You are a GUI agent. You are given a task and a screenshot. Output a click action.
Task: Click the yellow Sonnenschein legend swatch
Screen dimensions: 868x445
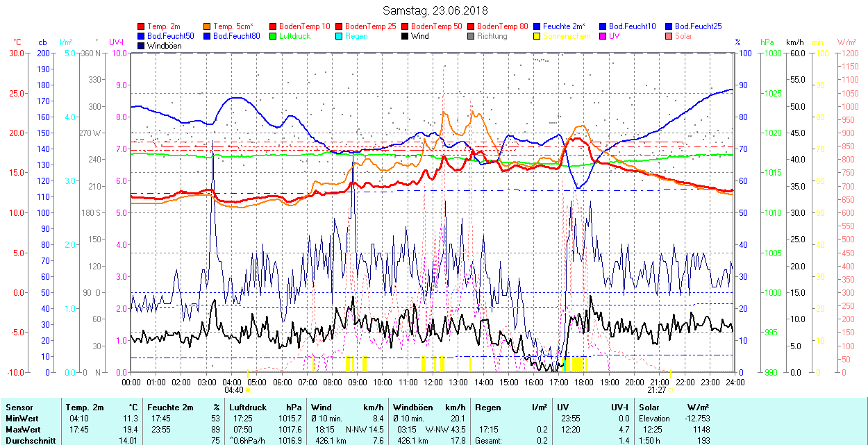[537, 36]
